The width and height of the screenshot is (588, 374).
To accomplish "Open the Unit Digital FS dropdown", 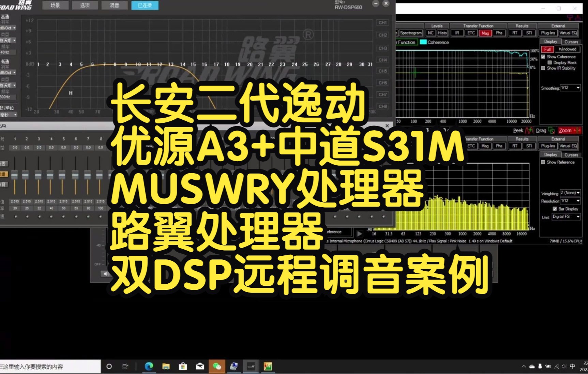I will [566, 217].
